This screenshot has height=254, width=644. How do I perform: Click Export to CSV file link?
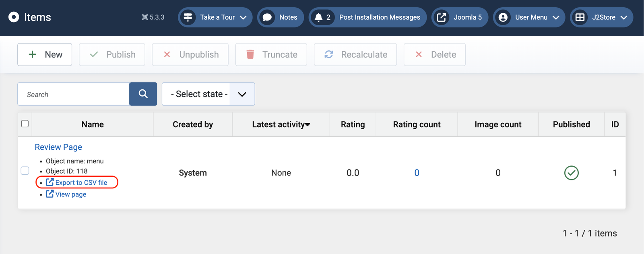click(x=81, y=182)
